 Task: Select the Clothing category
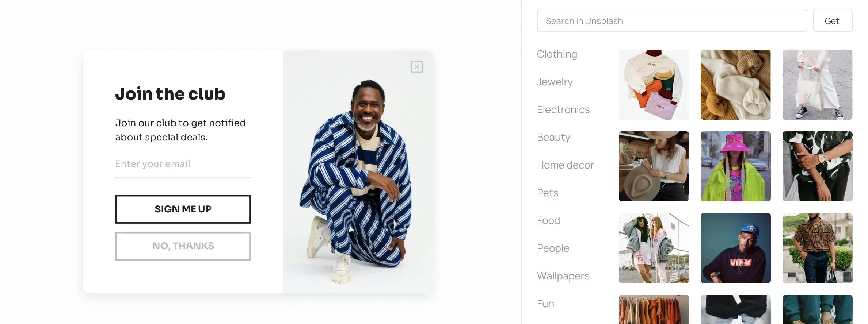pyautogui.click(x=557, y=54)
